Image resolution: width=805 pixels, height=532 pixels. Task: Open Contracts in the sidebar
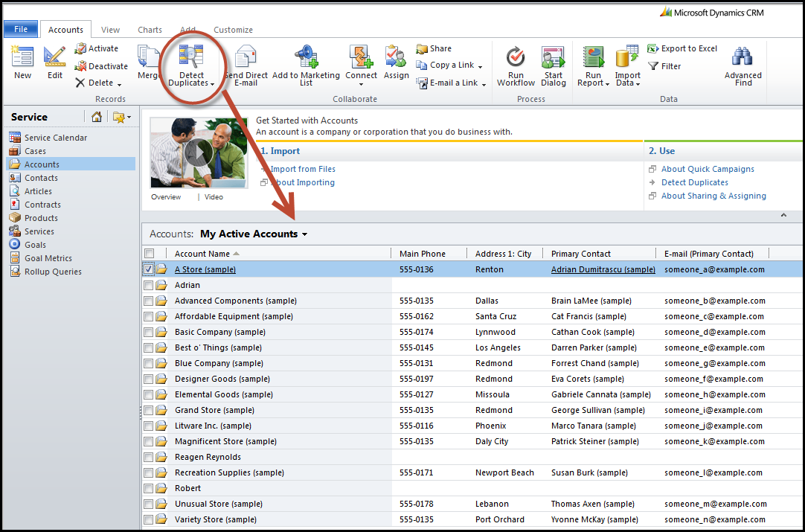coord(42,205)
